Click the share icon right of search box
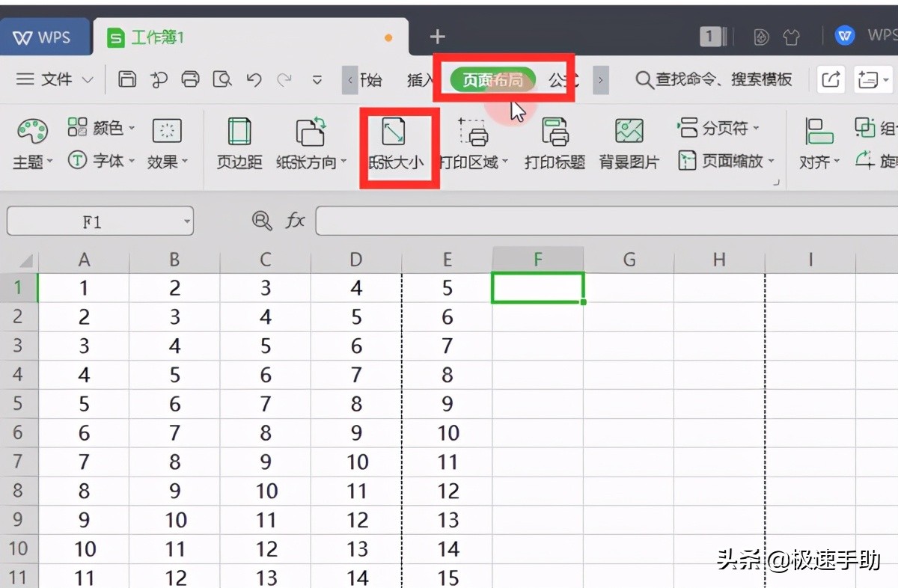Image resolution: width=898 pixels, height=588 pixels. [831, 79]
